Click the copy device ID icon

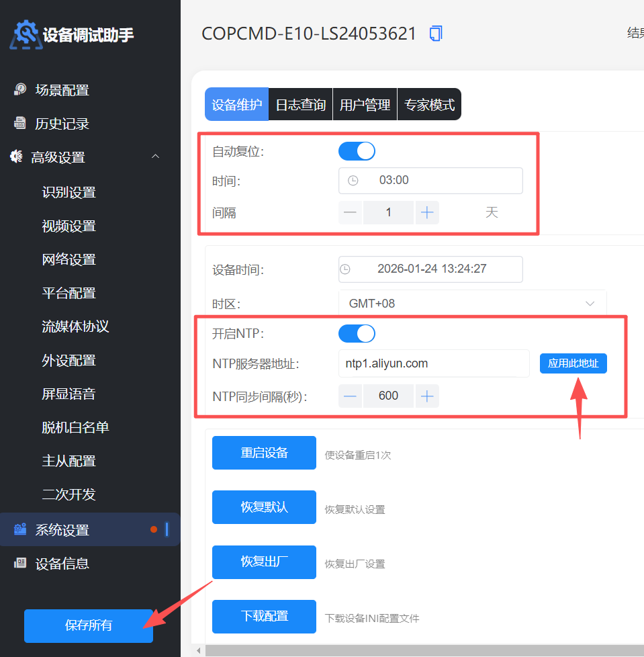(436, 34)
